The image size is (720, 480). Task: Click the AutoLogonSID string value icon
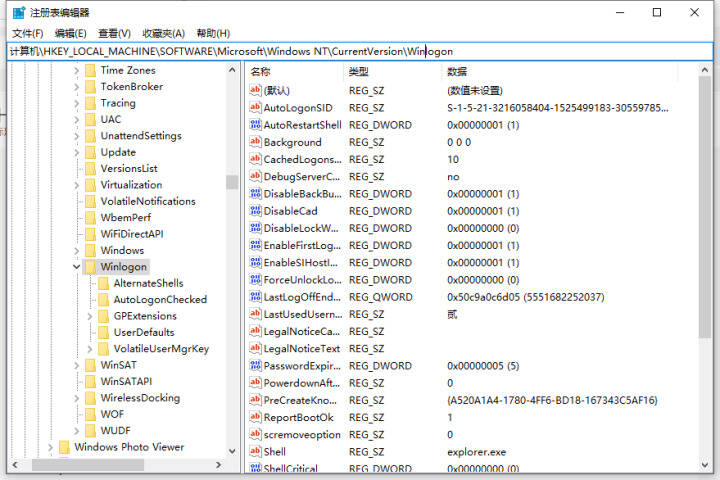(255, 107)
